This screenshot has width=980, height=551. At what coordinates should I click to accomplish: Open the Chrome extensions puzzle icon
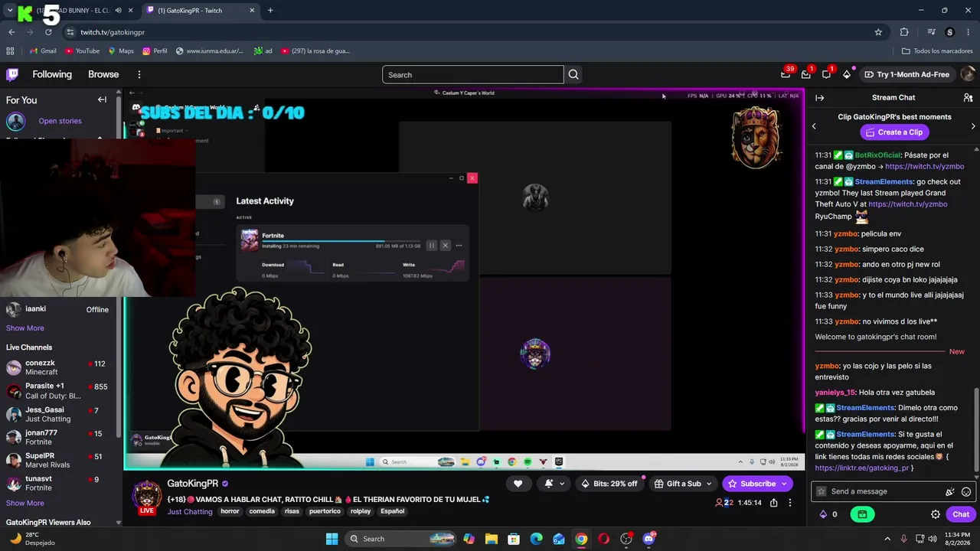point(904,32)
